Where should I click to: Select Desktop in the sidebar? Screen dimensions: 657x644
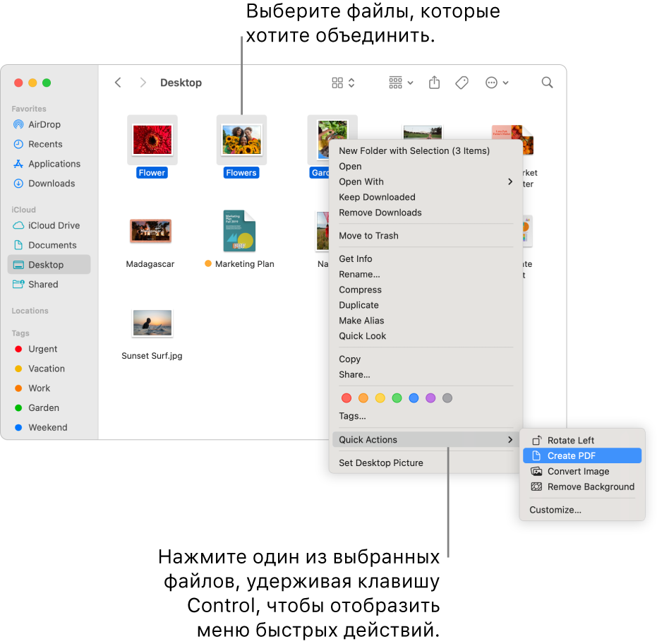pos(49,265)
